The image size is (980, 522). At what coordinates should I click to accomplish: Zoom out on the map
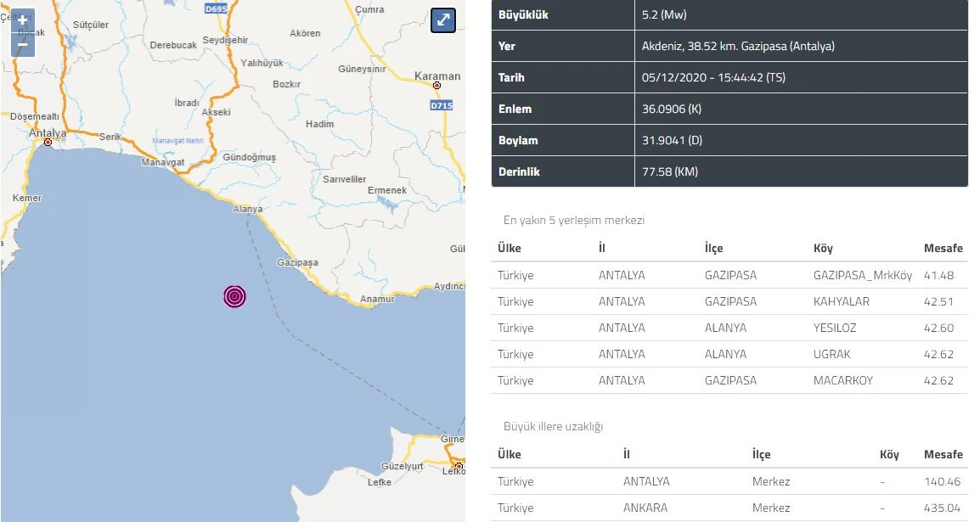click(22, 44)
